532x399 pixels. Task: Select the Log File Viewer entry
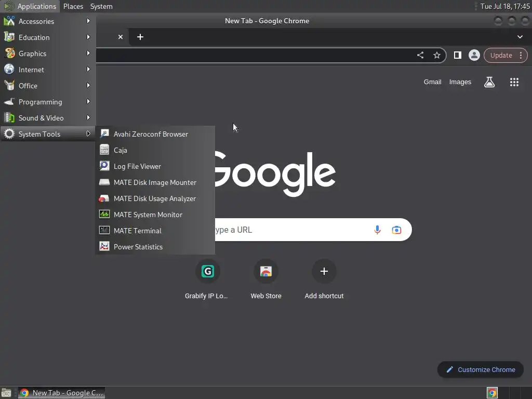[x=155, y=166]
